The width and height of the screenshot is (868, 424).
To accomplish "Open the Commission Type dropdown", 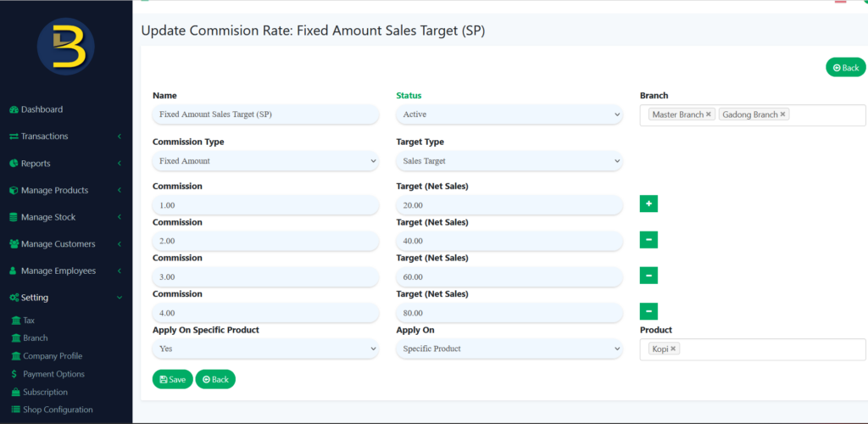I will tap(265, 161).
